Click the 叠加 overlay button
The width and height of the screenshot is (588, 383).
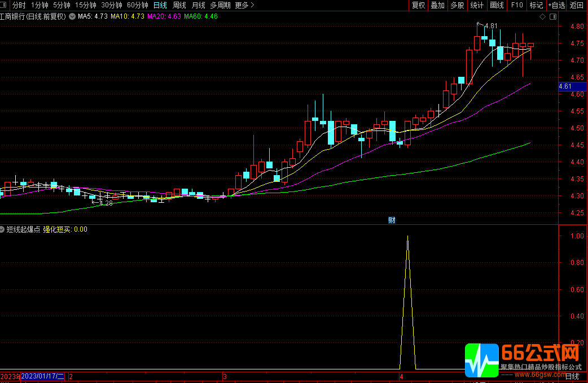click(x=438, y=5)
